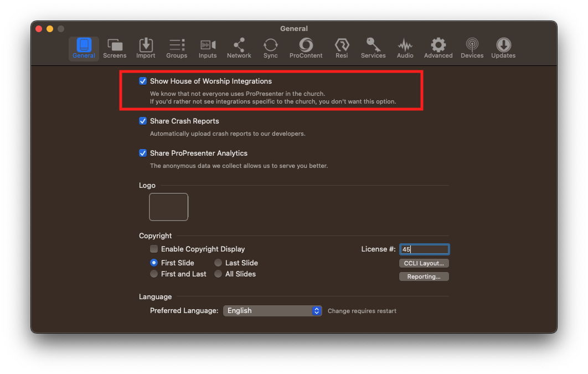The height and width of the screenshot is (374, 588).
Task: Choose the All Slides radio option
Action: coord(218,274)
